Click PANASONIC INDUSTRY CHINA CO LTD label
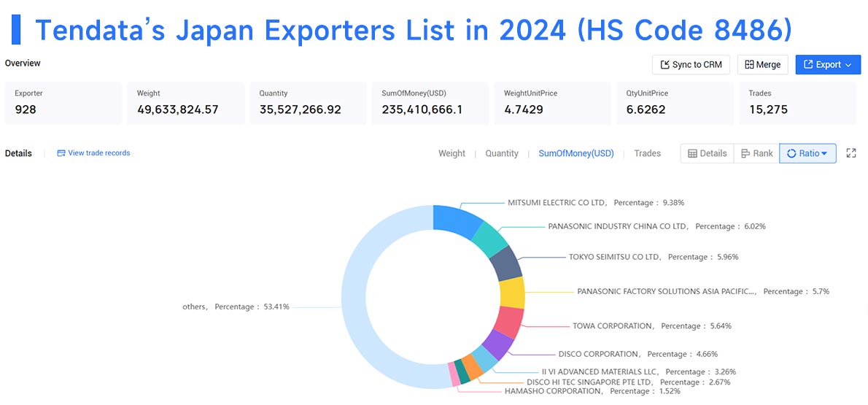Screen dimensions: 868x405 [x=657, y=226]
